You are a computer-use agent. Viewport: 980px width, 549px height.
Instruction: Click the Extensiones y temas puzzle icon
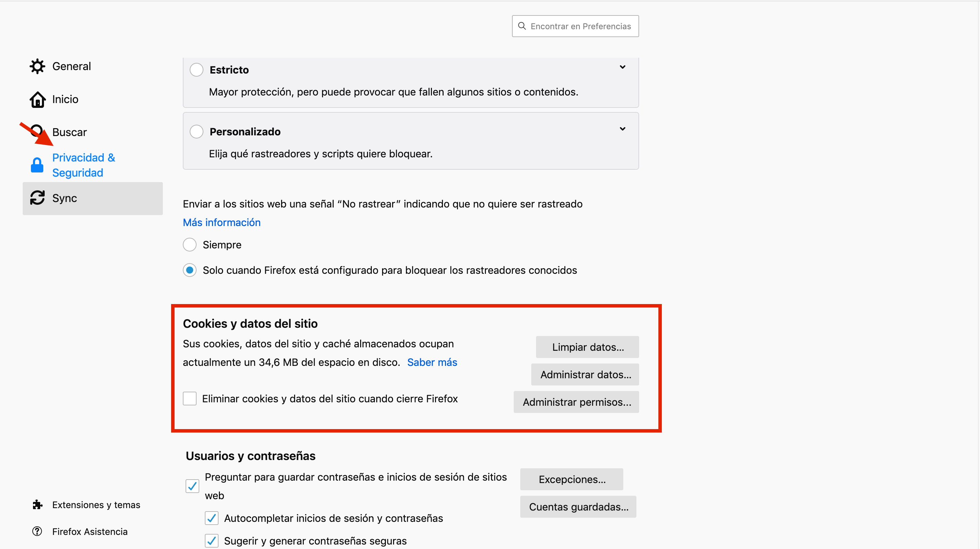pyautogui.click(x=37, y=504)
